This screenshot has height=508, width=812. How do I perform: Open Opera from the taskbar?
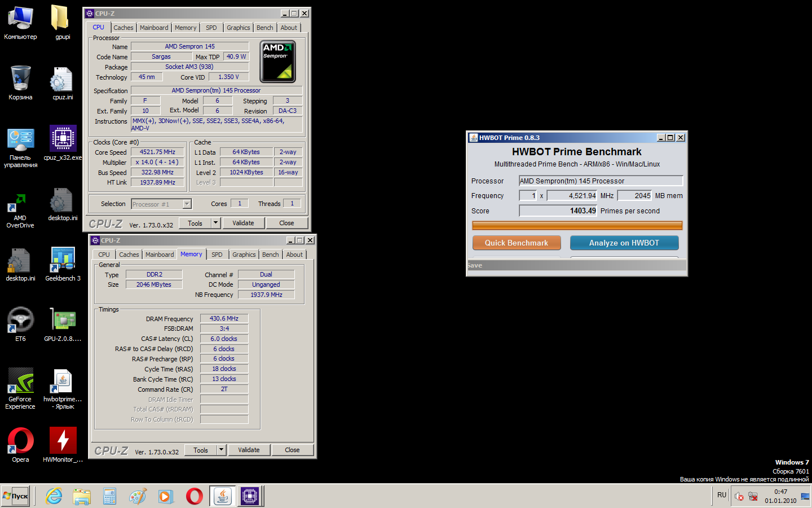coord(194,496)
